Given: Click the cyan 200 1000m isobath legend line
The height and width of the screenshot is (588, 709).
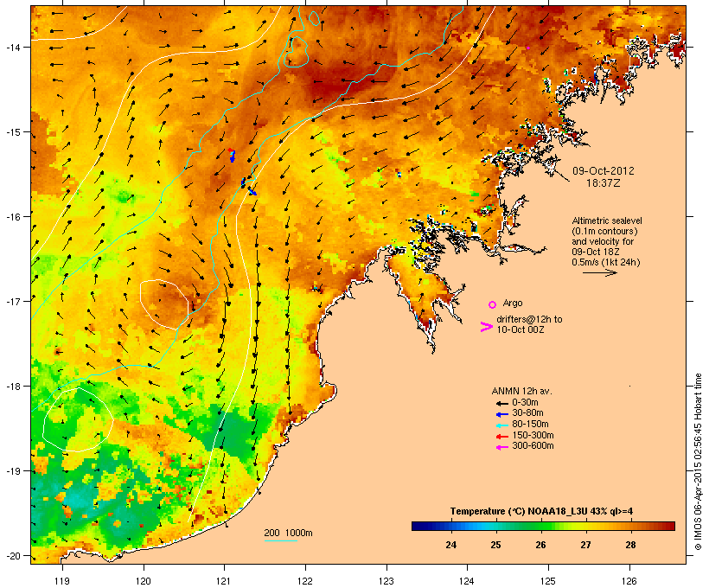Looking at the screenshot, I should tap(280, 540).
